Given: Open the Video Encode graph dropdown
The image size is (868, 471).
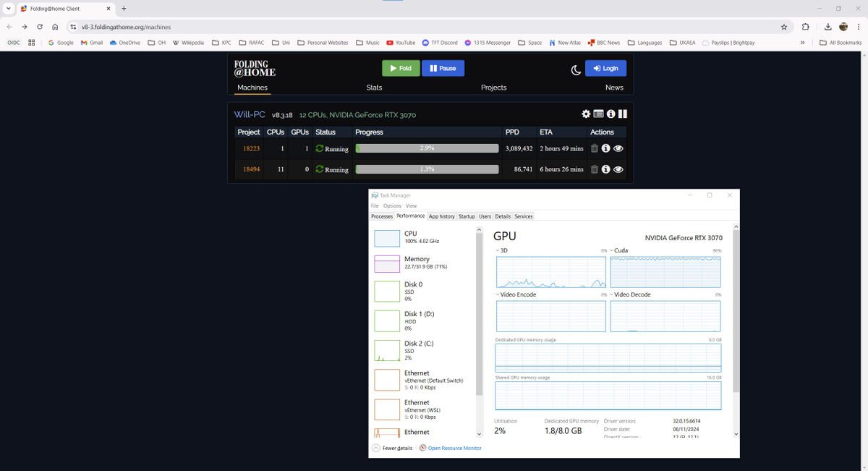Looking at the screenshot, I should pos(498,294).
